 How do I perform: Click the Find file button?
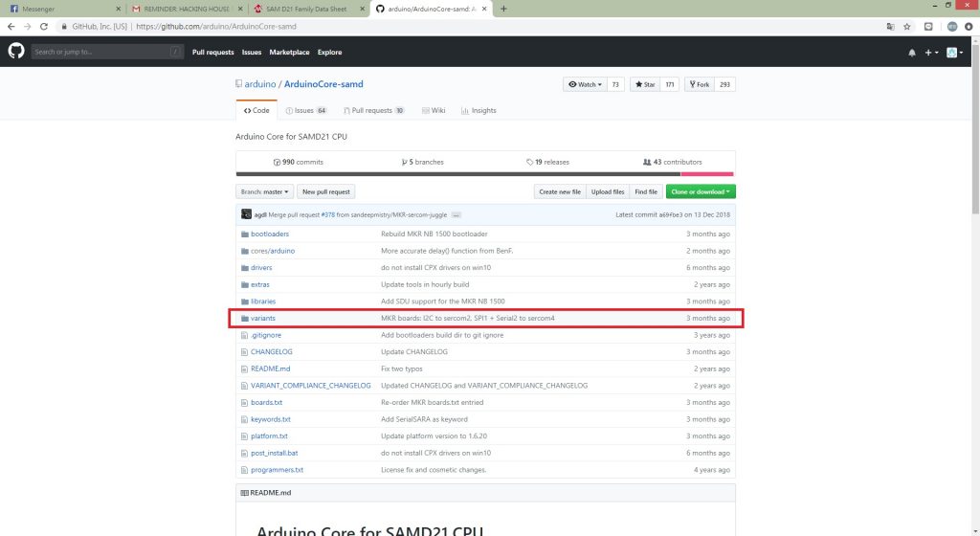coord(646,191)
